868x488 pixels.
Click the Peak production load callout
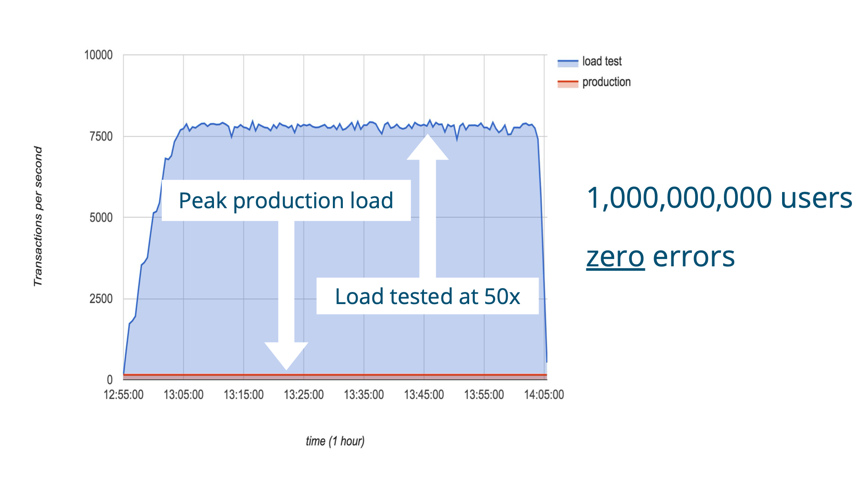tap(286, 200)
